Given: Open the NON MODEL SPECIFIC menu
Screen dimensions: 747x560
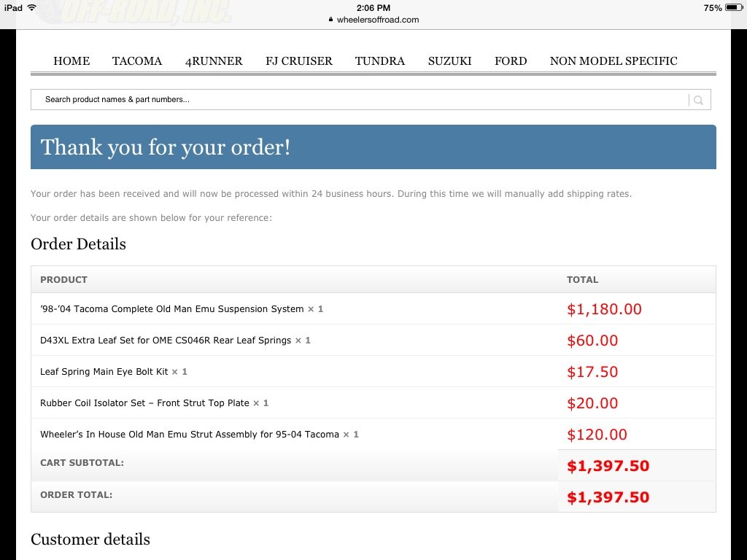Looking at the screenshot, I should 613,61.
